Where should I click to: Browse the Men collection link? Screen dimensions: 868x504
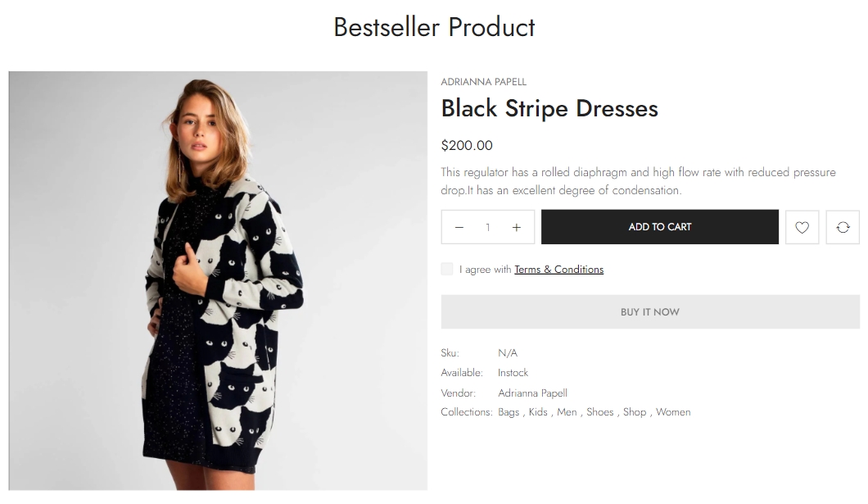567,412
